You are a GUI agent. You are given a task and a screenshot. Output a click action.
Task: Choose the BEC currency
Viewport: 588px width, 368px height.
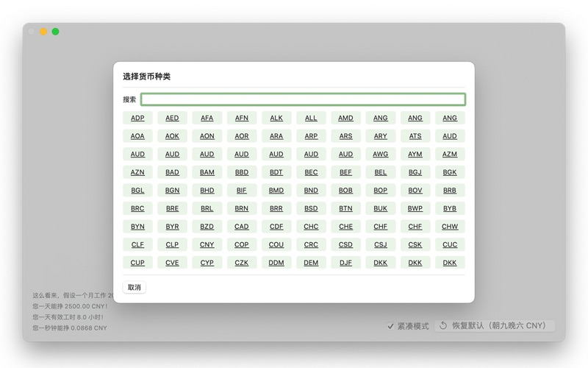[311, 172]
